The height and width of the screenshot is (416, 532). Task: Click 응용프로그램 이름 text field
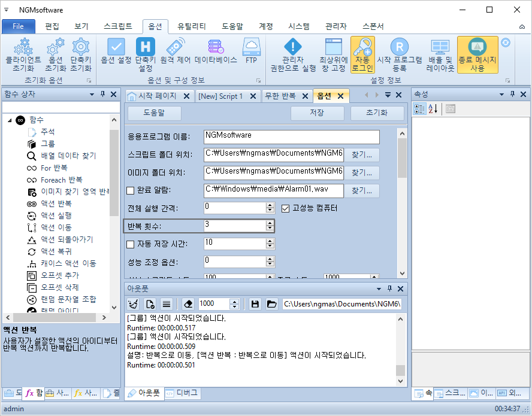[x=292, y=137]
